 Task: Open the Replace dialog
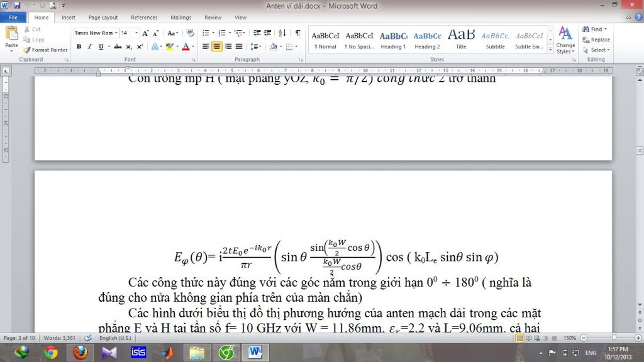(x=596, y=40)
